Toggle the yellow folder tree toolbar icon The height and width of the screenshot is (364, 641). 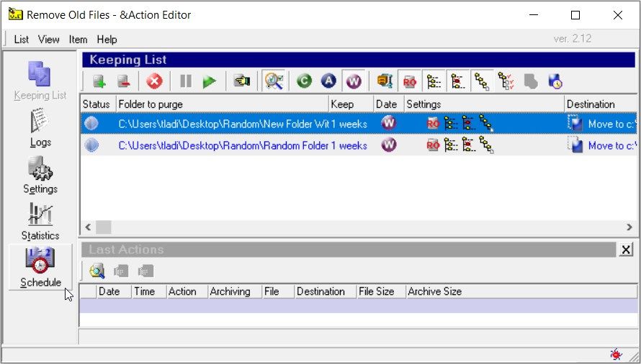[434, 81]
